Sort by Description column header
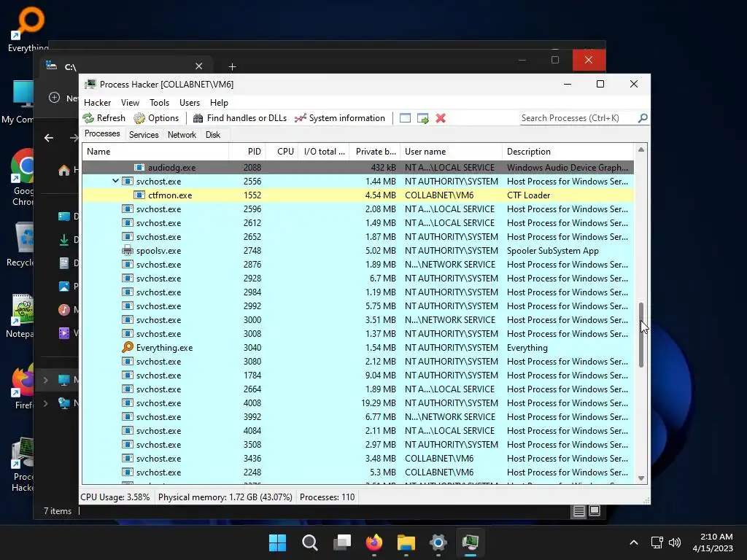The image size is (747, 560). coord(568,152)
